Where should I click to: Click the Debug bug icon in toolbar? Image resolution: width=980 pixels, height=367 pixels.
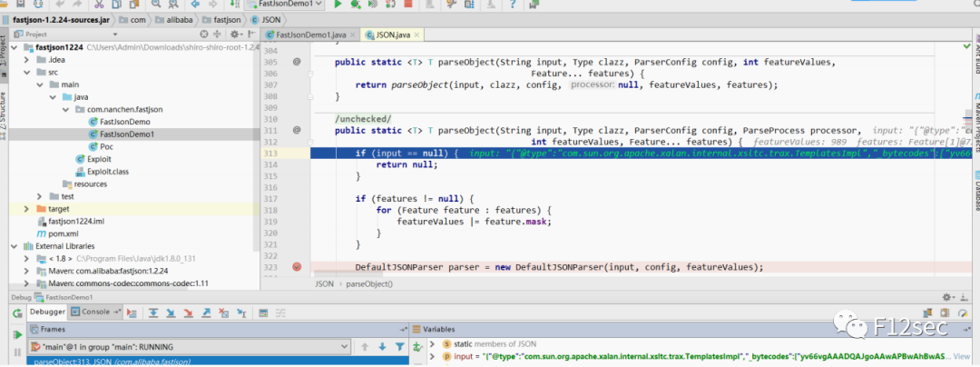355,5
